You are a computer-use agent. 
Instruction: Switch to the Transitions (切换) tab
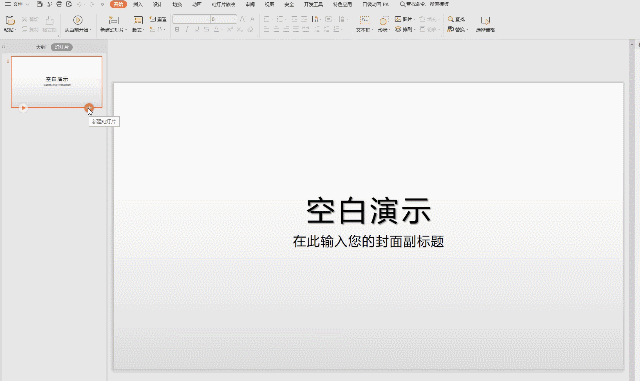[177, 4]
